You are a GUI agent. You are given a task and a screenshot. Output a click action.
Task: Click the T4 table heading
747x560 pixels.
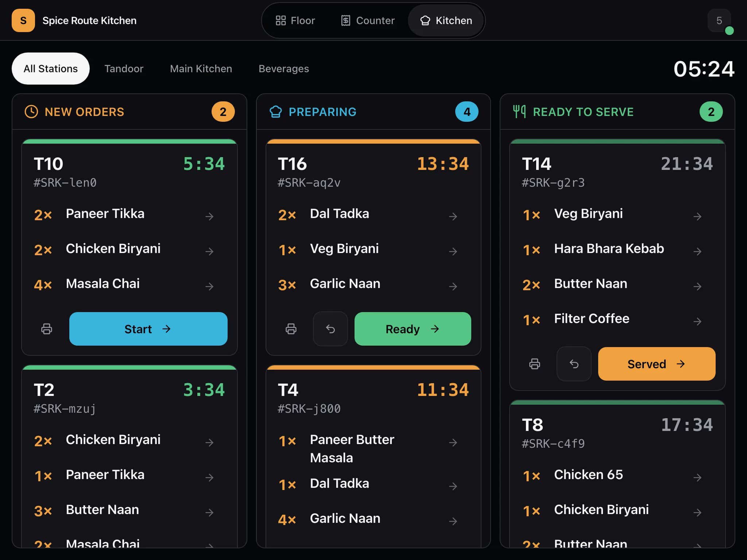288,390
